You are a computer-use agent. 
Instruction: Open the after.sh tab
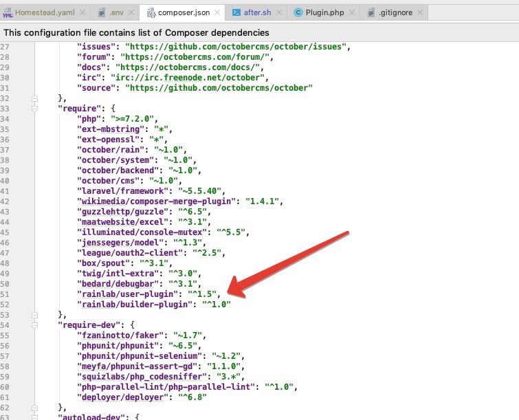pos(257,12)
